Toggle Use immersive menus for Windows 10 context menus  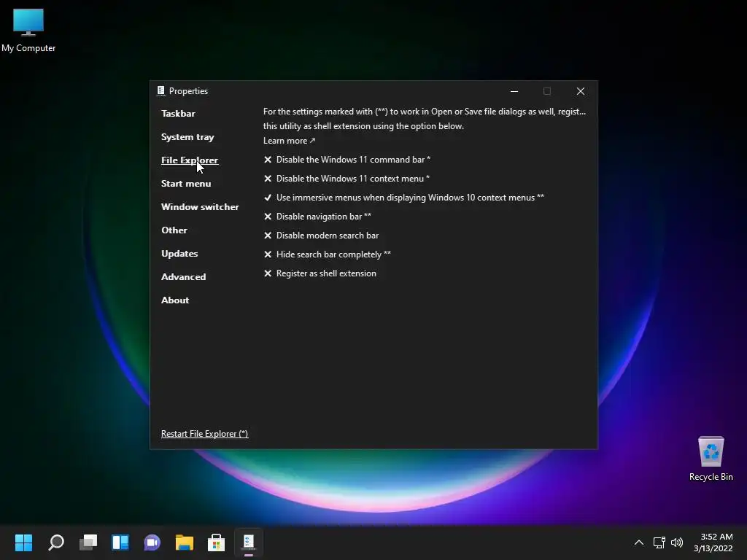[403, 198]
